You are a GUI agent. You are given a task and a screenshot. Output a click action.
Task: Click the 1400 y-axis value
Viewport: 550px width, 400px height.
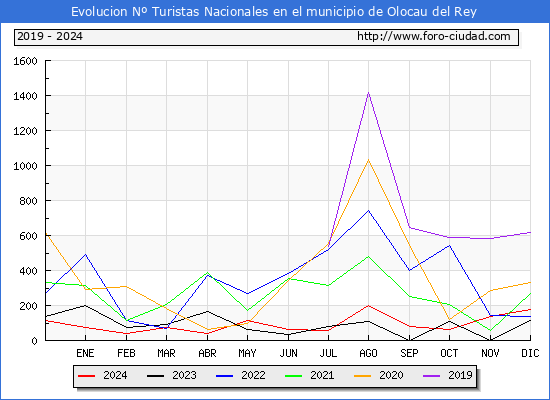tap(25, 96)
